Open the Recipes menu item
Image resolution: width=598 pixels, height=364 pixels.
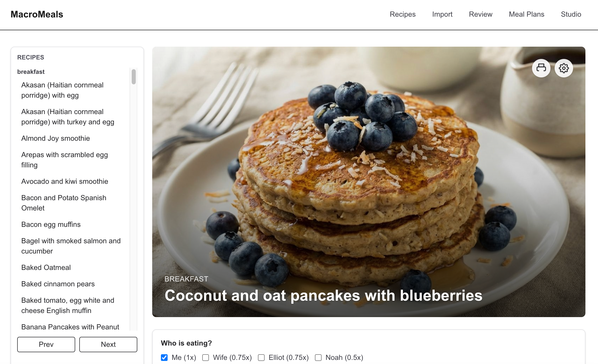pyautogui.click(x=402, y=14)
